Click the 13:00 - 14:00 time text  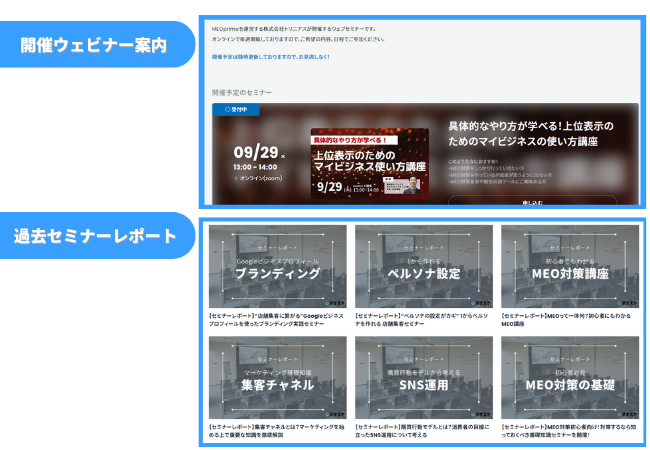point(255,167)
